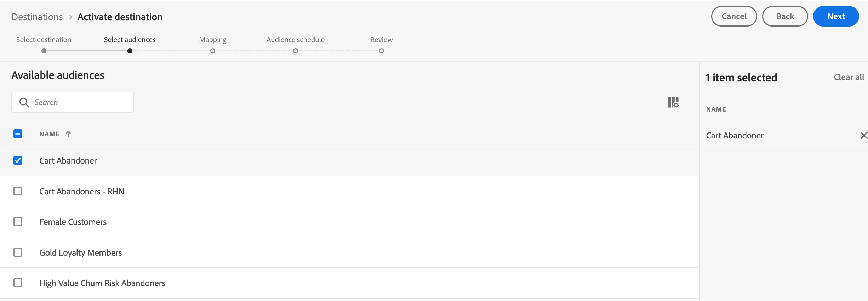Go to the Select destination step
This screenshot has height=301, width=868.
tap(44, 40)
